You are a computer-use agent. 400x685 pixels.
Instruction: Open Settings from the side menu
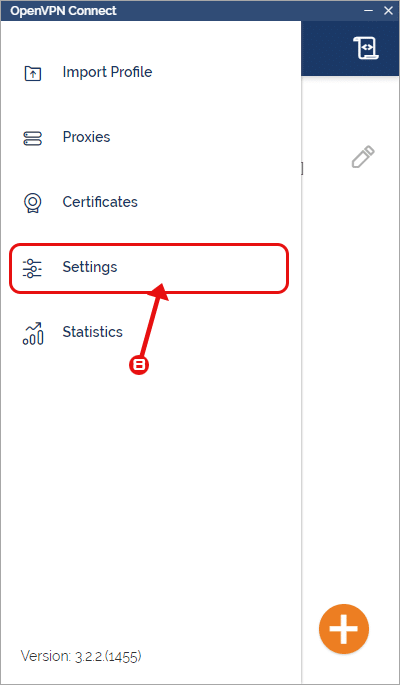149,268
